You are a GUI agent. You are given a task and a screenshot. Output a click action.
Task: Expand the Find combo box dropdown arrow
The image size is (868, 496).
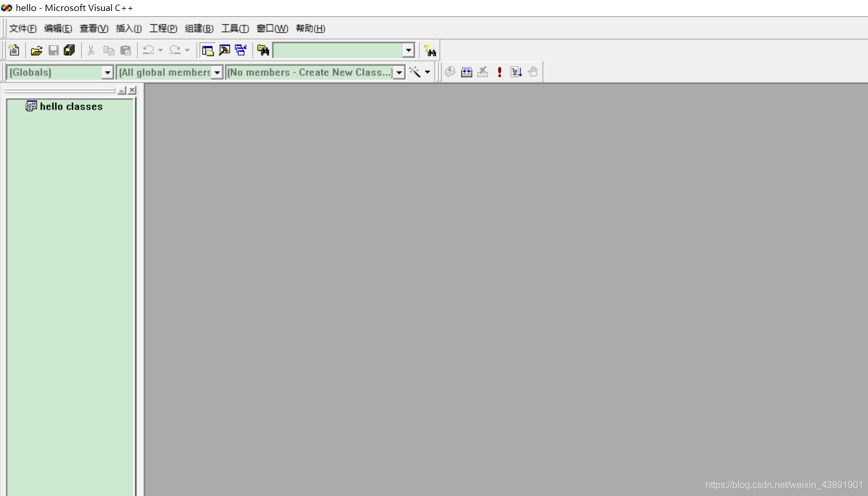click(x=408, y=50)
